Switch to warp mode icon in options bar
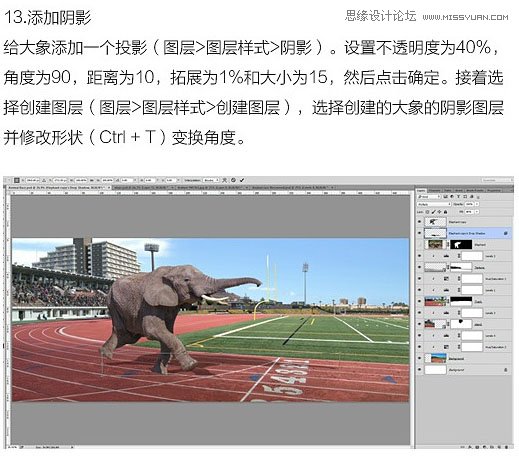The width and height of the screenshot is (519, 458). point(224,180)
